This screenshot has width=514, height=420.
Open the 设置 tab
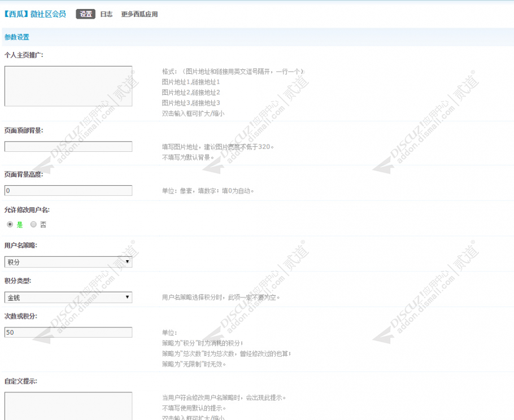pyautogui.click(x=85, y=14)
